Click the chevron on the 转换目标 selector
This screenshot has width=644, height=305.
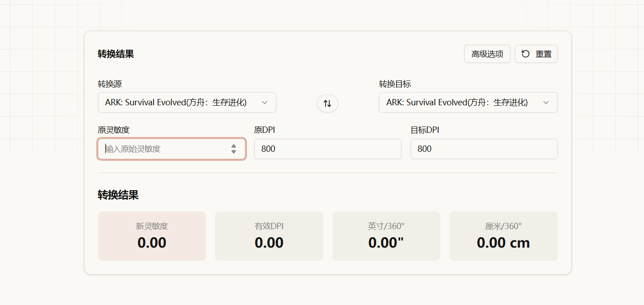coord(546,103)
